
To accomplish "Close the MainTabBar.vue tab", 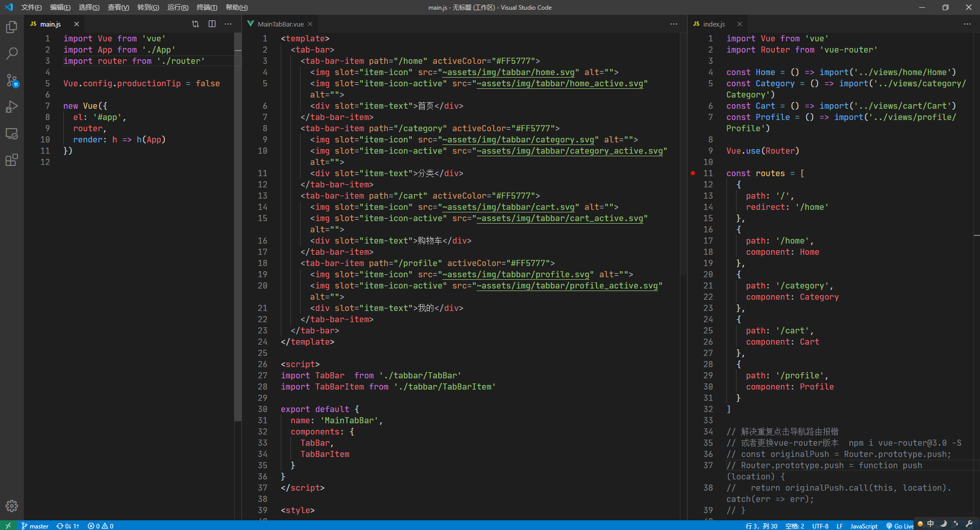I will tap(310, 24).
